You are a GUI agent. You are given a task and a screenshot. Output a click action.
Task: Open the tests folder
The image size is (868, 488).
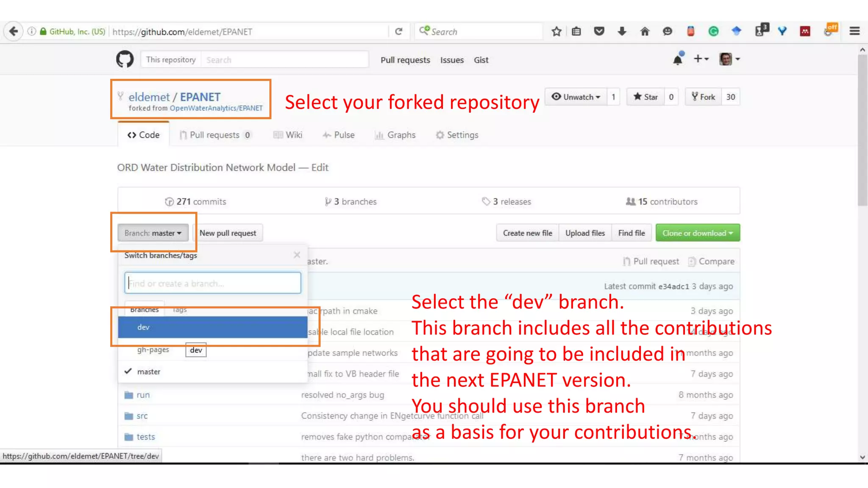click(x=146, y=437)
